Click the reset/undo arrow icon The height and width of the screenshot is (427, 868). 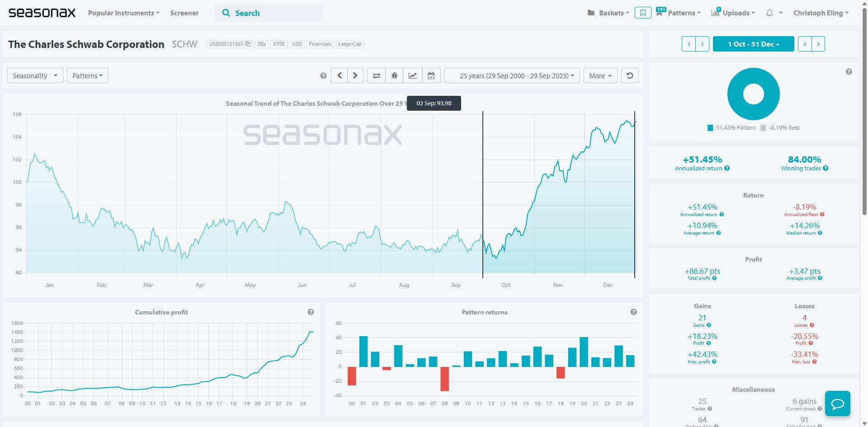630,76
